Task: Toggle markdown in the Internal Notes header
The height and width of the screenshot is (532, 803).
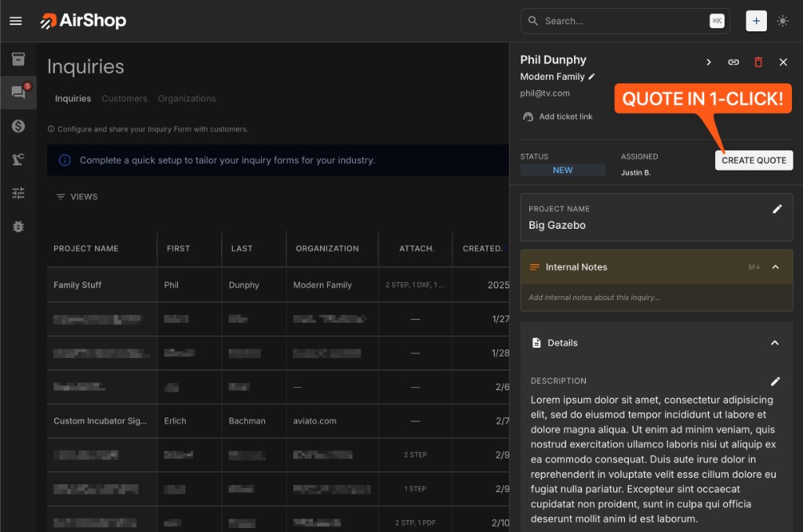Action: point(754,266)
